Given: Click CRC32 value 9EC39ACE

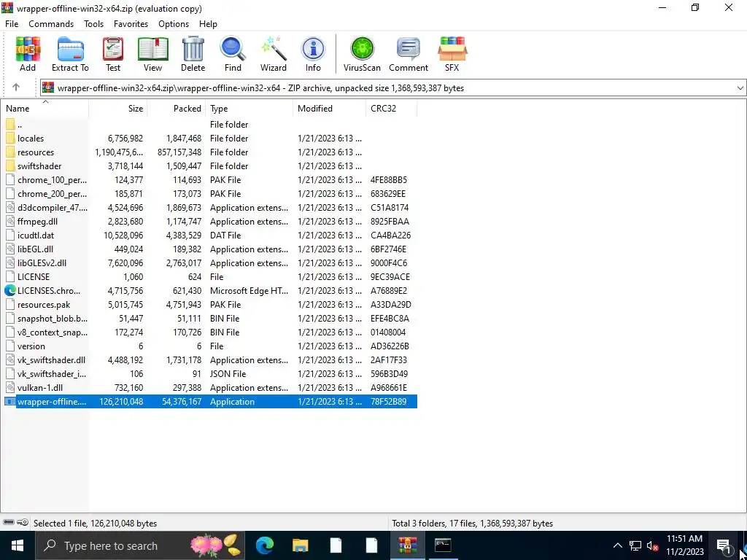Looking at the screenshot, I should 390,276.
